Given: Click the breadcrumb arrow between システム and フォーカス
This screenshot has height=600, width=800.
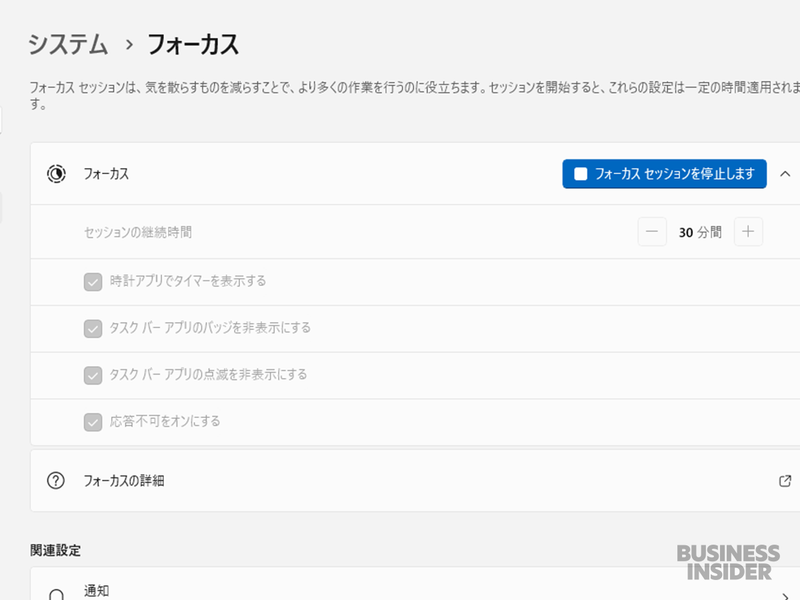Looking at the screenshot, I should pos(129,45).
